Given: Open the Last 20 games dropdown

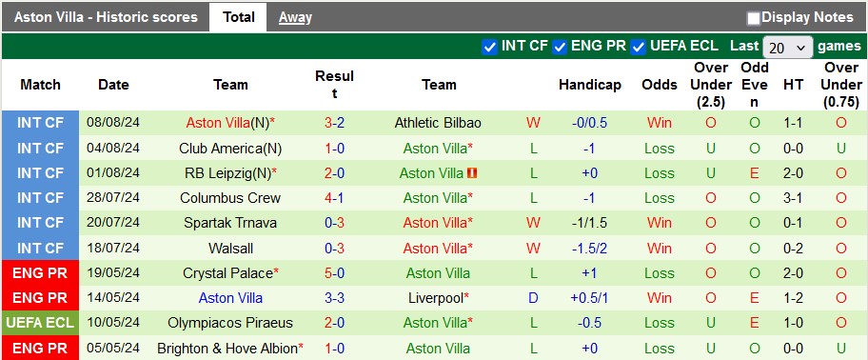Looking at the screenshot, I should [x=788, y=48].
